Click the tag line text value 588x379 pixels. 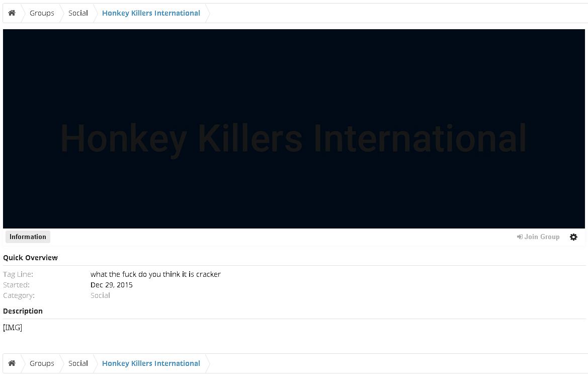tap(155, 274)
